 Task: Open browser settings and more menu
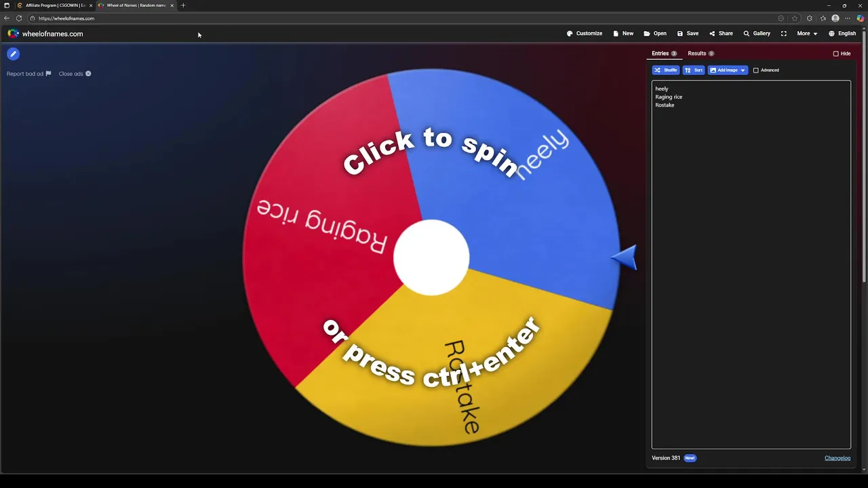(x=848, y=18)
